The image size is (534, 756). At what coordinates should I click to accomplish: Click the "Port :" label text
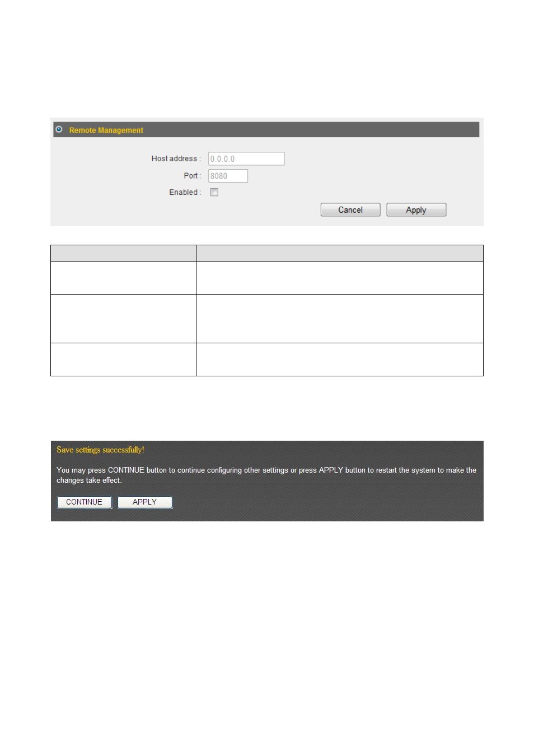(x=192, y=176)
